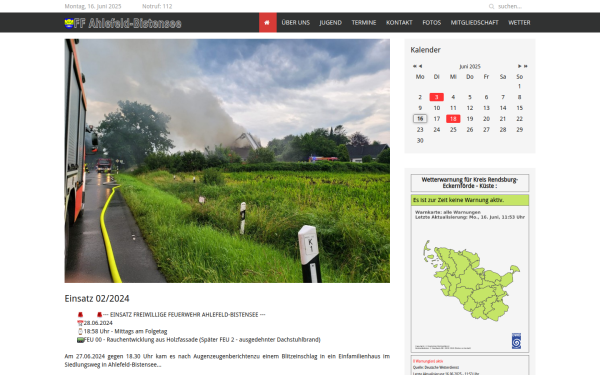
Task: Open the Einsatz 02/2024 article title
Action: click(97, 298)
